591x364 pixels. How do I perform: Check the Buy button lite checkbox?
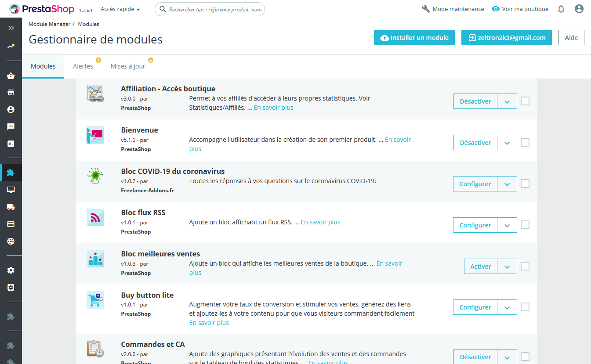click(525, 307)
